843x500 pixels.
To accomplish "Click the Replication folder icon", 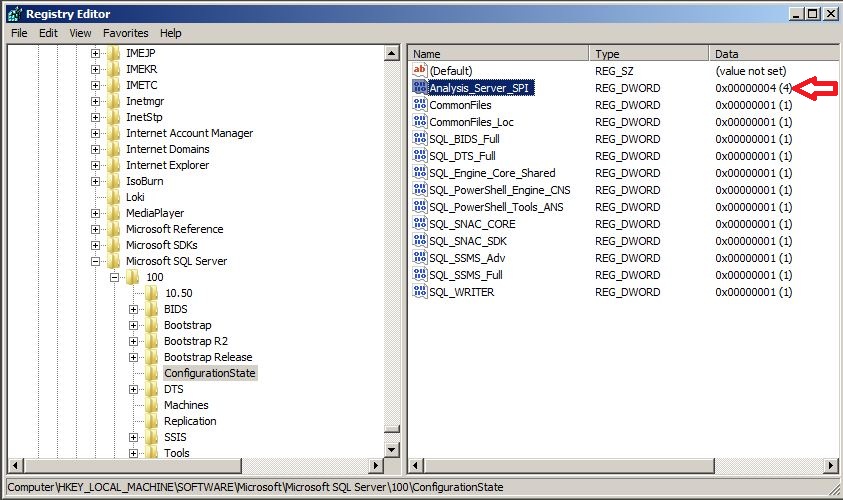I will (x=152, y=421).
